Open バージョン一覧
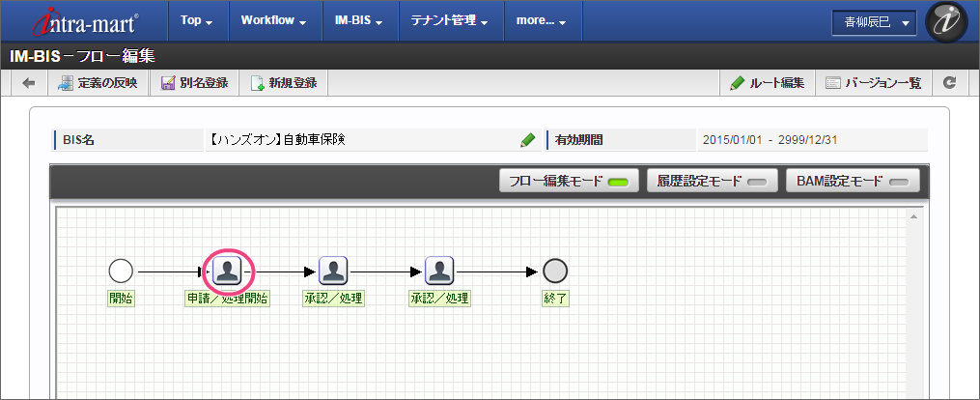The height and width of the screenshot is (400, 980). (x=874, y=83)
